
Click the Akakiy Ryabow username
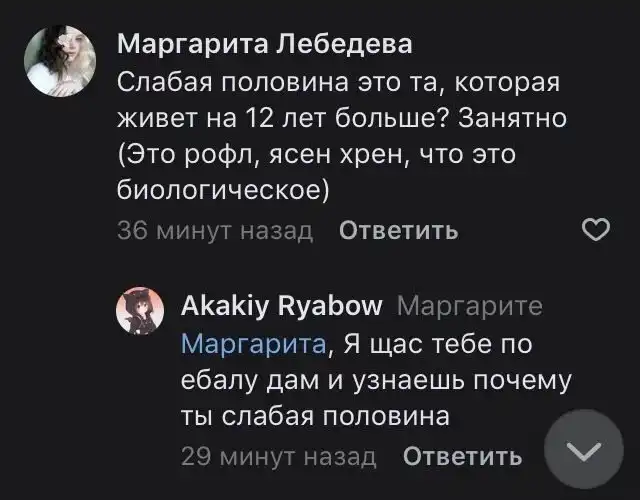282,305
